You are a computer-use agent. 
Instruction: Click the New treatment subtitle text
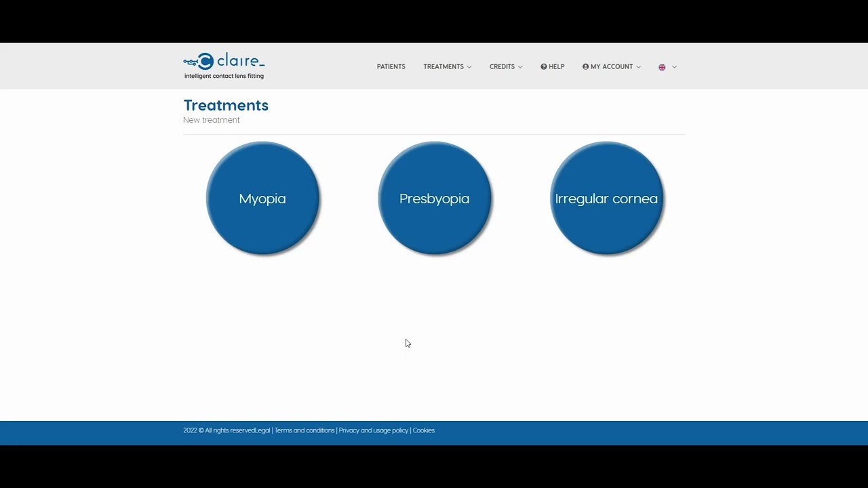[x=212, y=120]
